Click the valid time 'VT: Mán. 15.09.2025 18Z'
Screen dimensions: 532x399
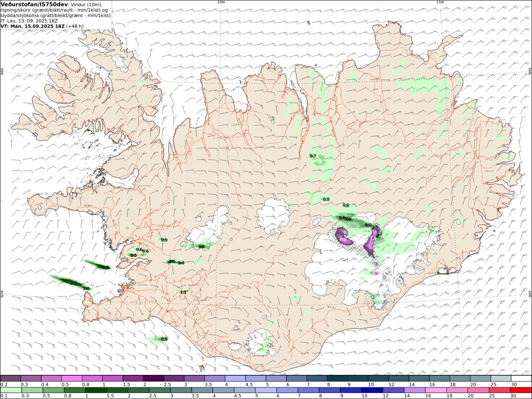pyautogui.click(x=33, y=26)
